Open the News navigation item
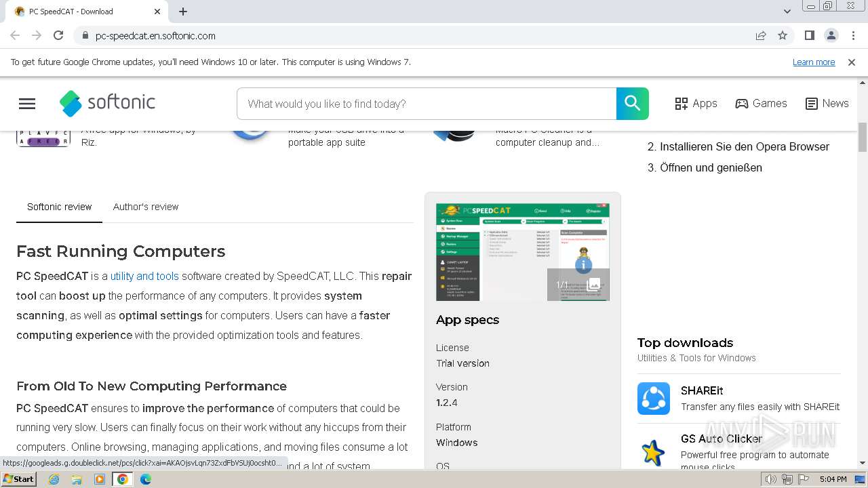This screenshot has height=488, width=868. click(x=827, y=104)
